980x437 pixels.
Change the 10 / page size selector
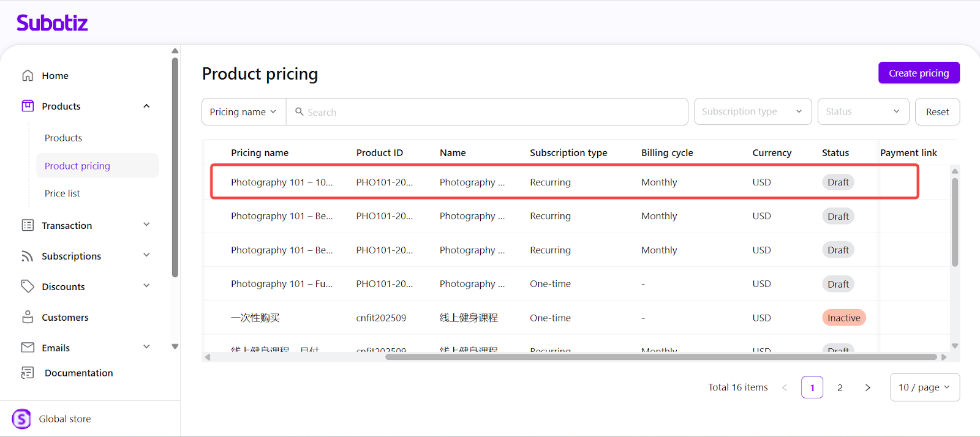tap(924, 387)
